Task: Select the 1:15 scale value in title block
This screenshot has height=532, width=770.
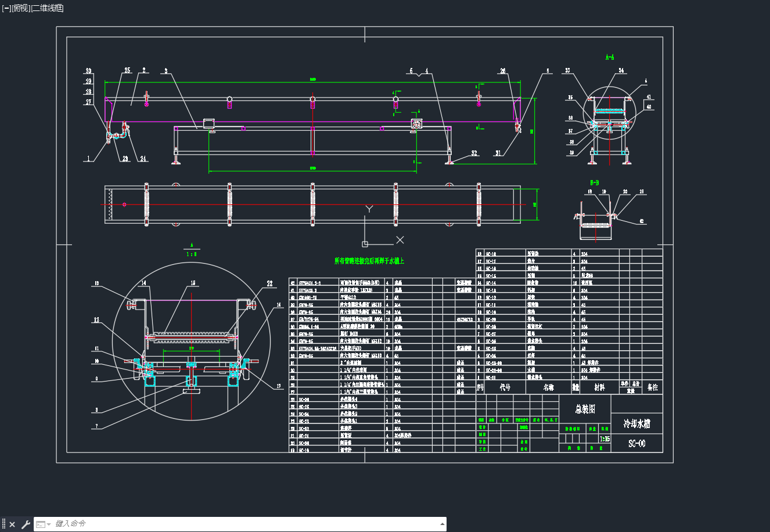Action: click(605, 439)
